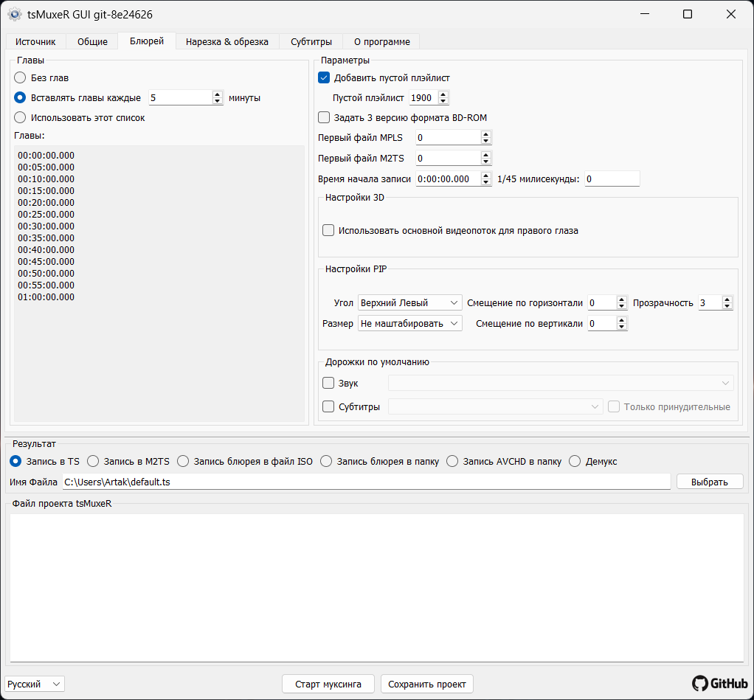Open the Звук track dropdown
The height and width of the screenshot is (700, 754).
click(561, 383)
